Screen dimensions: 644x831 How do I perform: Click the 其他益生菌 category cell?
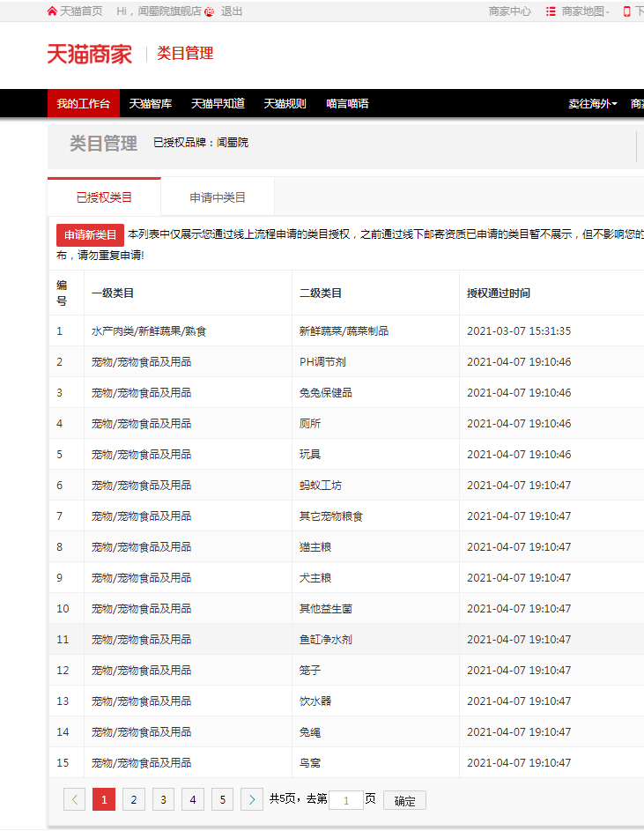point(325,608)
